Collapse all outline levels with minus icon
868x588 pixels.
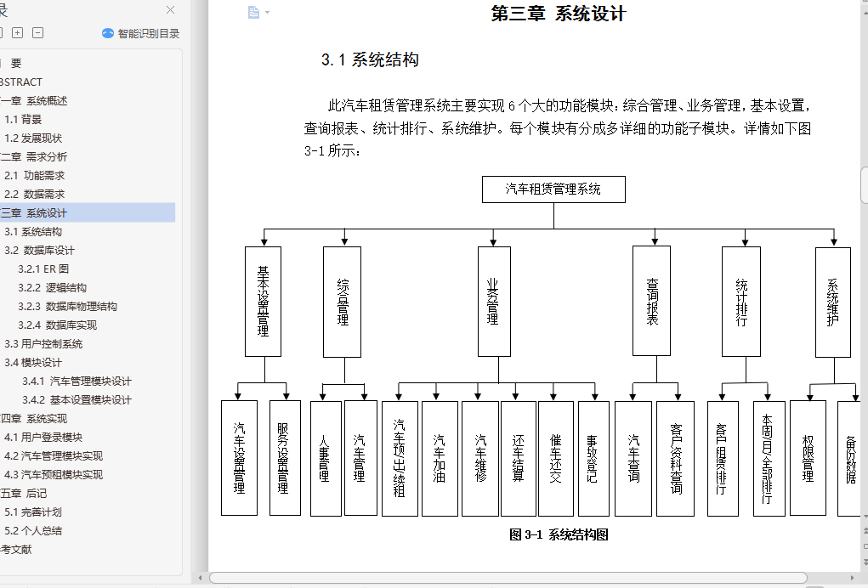pyautogui.click(x=37, y=32)
